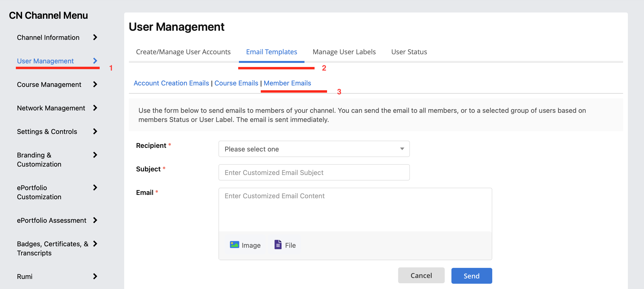644x289 pixels.
Task: Switch to User Status tab
Action: pyautogui.click(x=409, y=52)
